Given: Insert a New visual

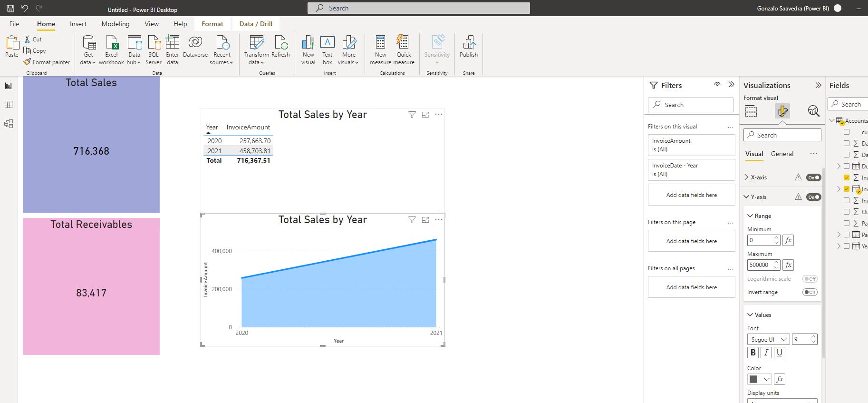Looking at the screenshot, I should 308,50.
